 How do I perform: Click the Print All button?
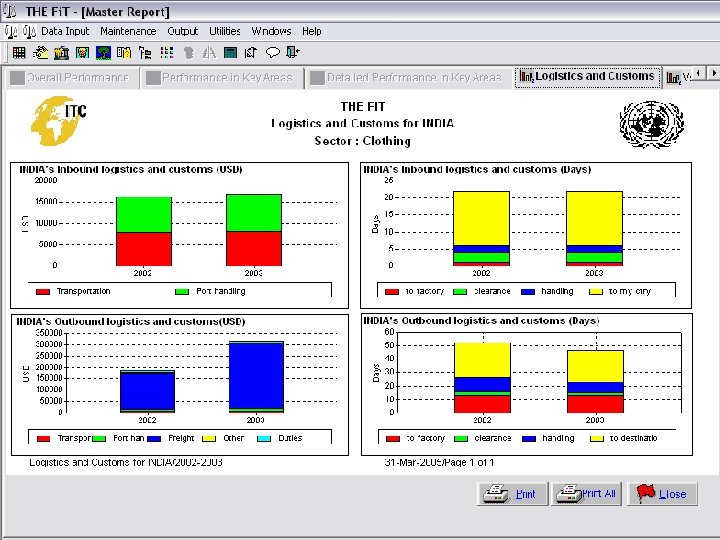587,494
